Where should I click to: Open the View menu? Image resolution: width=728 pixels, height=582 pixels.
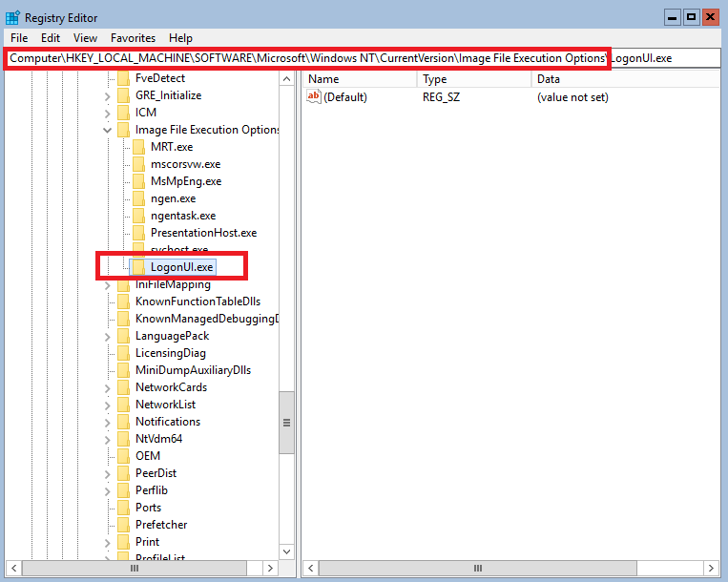pyautogui.click(x=85, y=38)
